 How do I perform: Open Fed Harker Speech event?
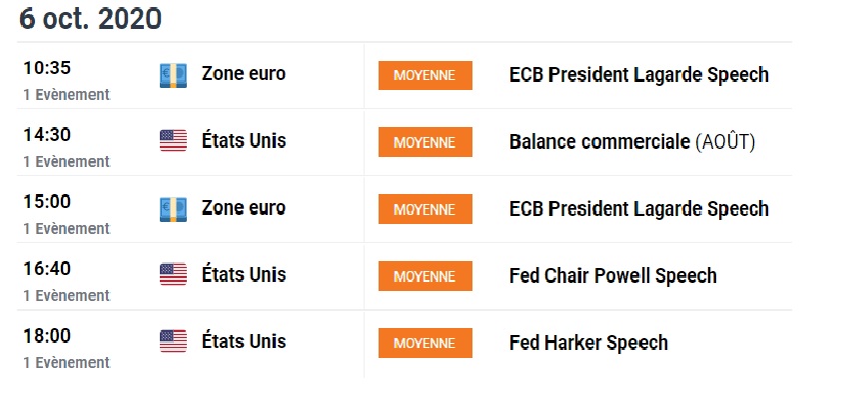[x=588, y=343]
